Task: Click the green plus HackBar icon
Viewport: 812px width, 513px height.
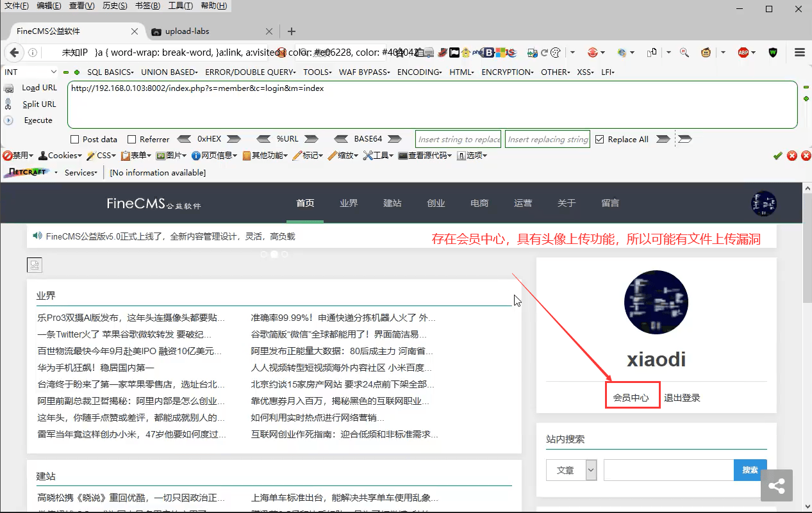Action: point(77,72)
